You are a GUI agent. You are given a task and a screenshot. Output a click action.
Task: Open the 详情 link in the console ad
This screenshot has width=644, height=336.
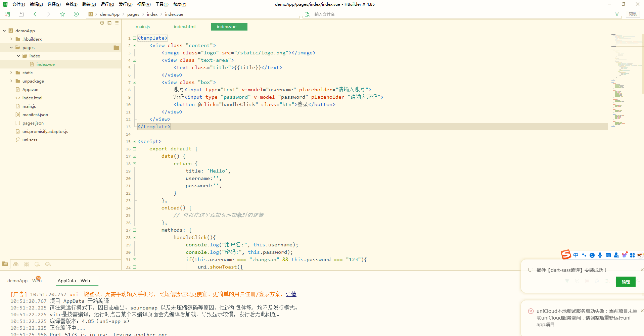291,294
